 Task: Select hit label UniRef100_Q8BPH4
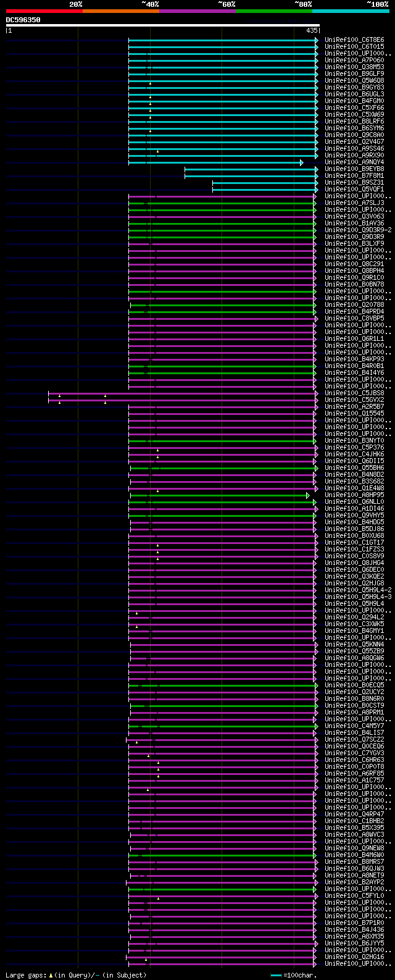coord(354,271)
